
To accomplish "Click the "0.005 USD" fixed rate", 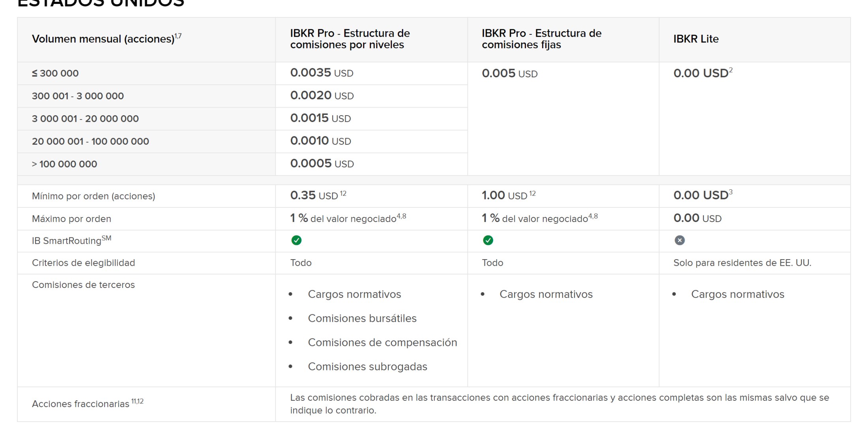I will (509, 73).
